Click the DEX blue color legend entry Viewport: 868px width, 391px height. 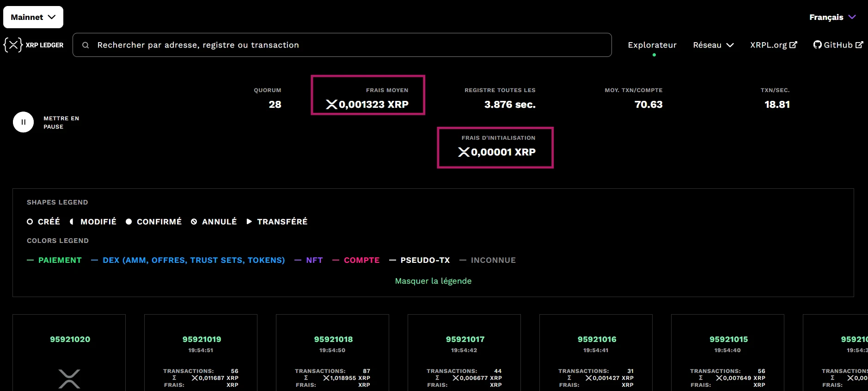[x=188, y=260]
